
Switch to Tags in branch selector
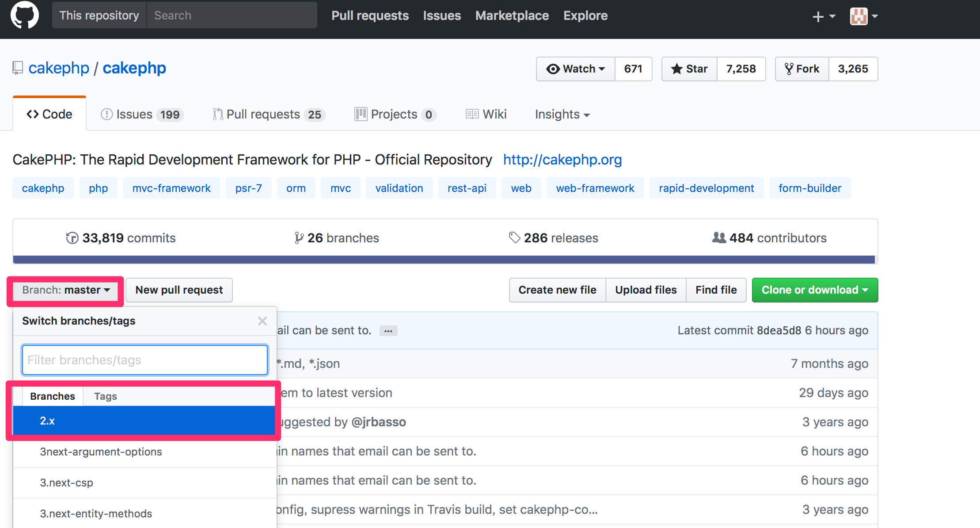(106, 396)
